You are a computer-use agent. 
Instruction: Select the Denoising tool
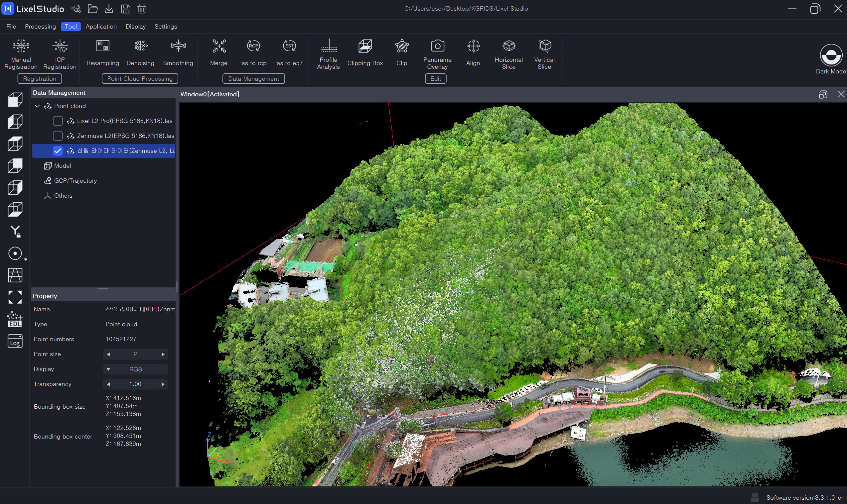tap(140, 52)
